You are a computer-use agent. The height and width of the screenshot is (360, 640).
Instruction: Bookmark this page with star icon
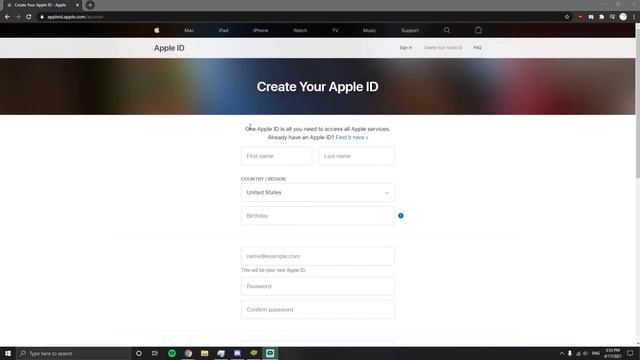[x=567, y=17]
